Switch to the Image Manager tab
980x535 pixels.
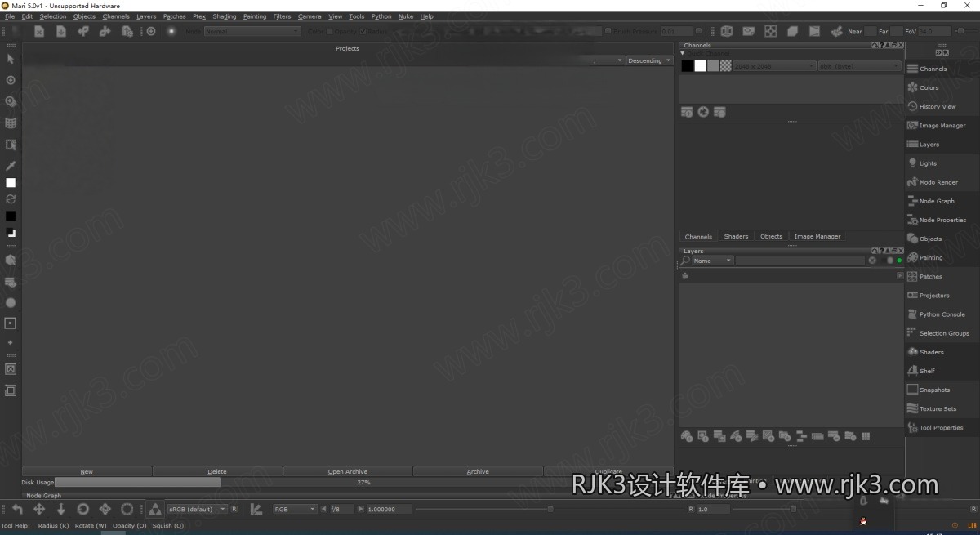click(x=817, y=236)
